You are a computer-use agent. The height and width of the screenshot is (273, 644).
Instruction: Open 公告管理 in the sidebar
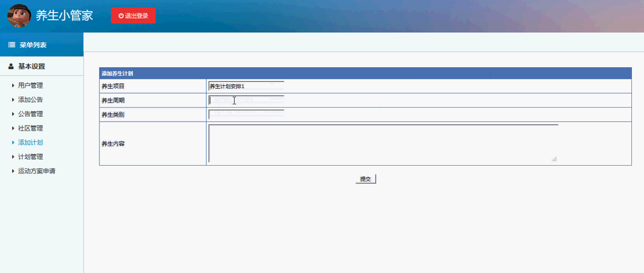pos(31,114)
